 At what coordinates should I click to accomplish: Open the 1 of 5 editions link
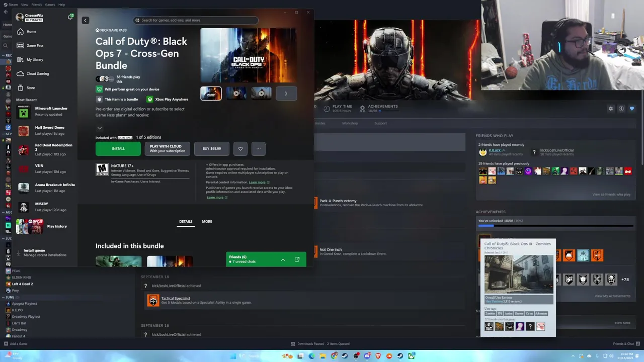148,137
